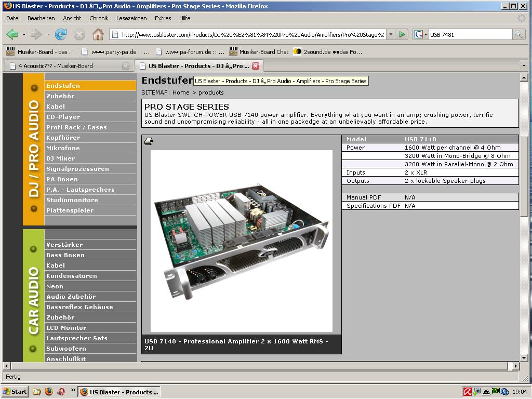Launch Firefox from quick launch bar
532x399 pixels.
tap(49, 392)
